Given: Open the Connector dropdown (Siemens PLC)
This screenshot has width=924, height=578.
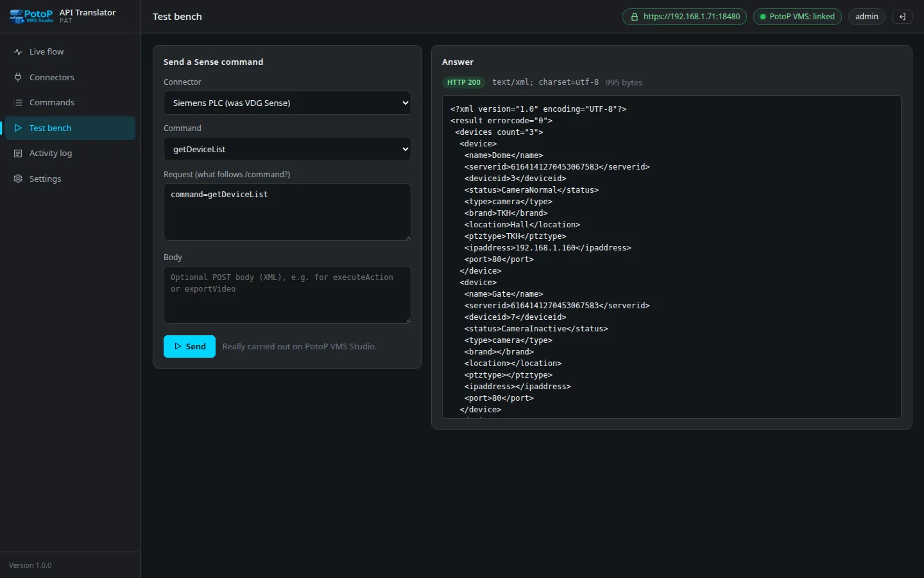Looking at the screenshot, I should click(x=287, y=103).
